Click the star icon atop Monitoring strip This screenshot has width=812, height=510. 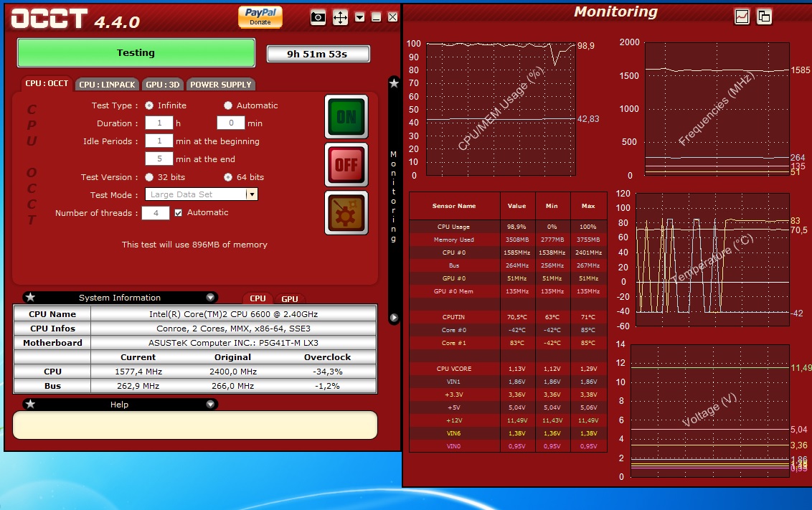coord(394,82)
